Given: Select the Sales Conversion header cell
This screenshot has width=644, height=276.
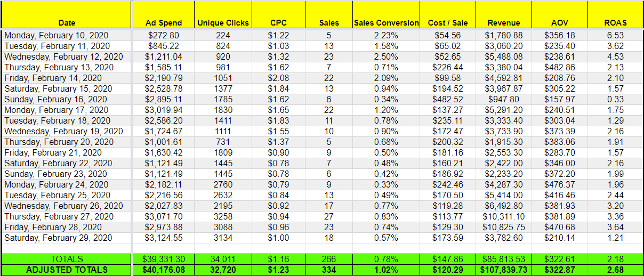Looking at the screenshot, I should pyautogui.click(x=387, y=15).
